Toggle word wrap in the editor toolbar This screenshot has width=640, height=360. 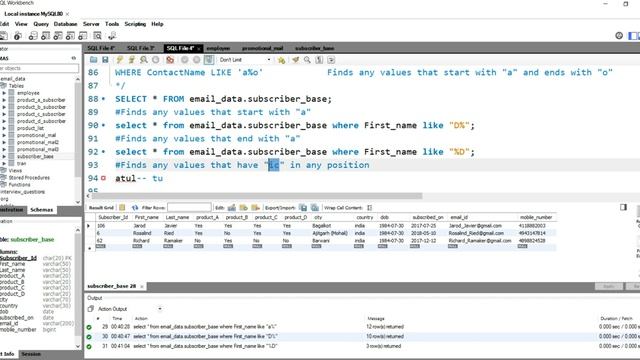(x=331, y=60)
